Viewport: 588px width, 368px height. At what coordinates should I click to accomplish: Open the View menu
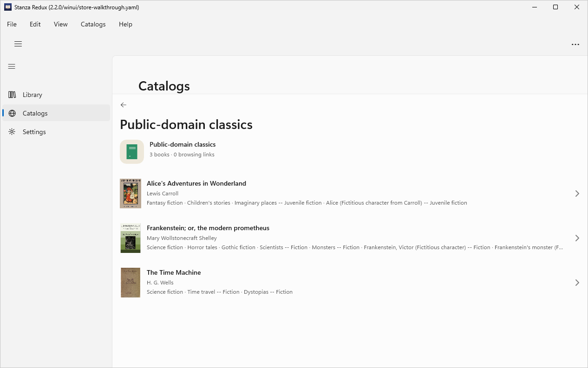pos(61,24)
